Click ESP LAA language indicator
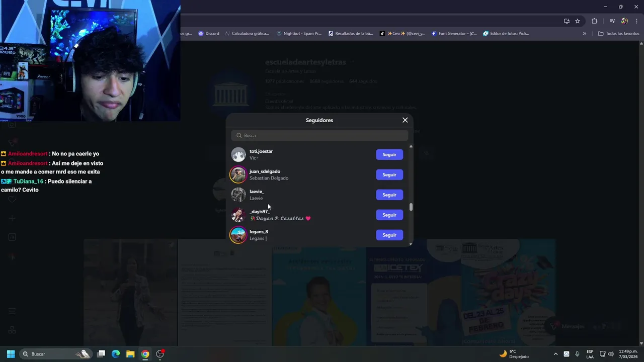The height and width of the screenshot is (362, 644). [590, 354]
